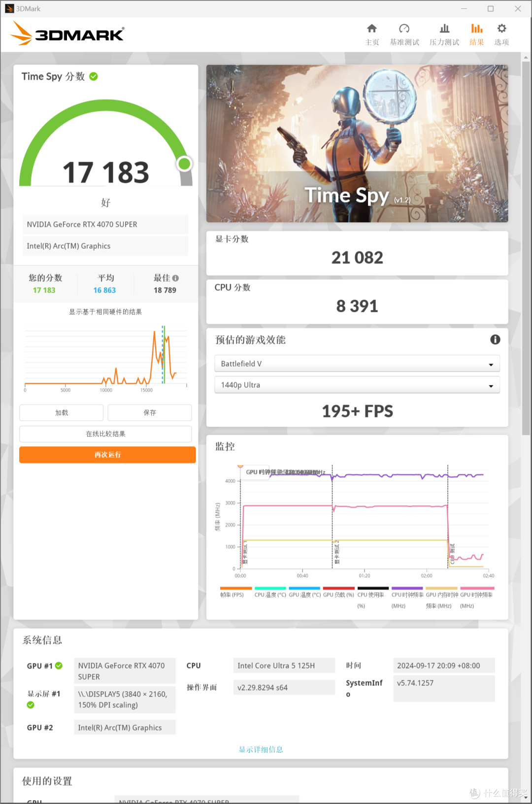
Task: Open the 基准测试 benchmarks tab
Action: click(x=404, y=34)
